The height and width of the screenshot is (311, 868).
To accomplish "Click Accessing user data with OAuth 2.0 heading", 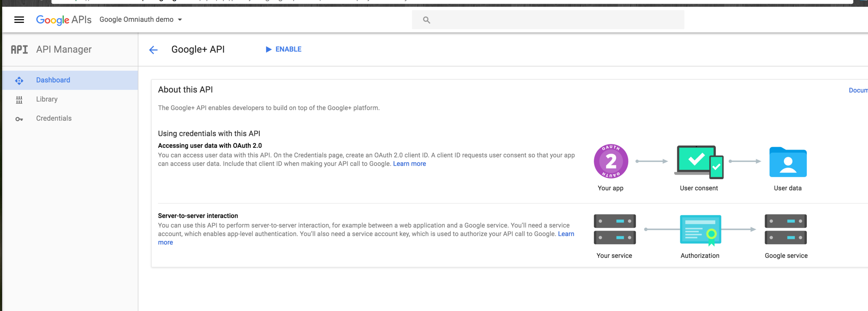I will (x=210, y=146).
